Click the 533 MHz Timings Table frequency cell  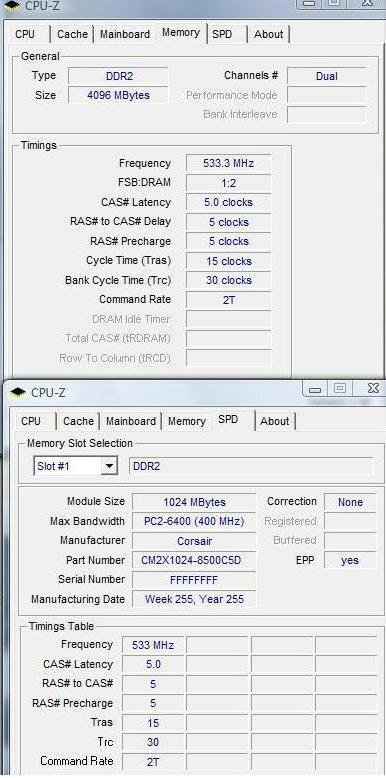click(x=153, y=646)
